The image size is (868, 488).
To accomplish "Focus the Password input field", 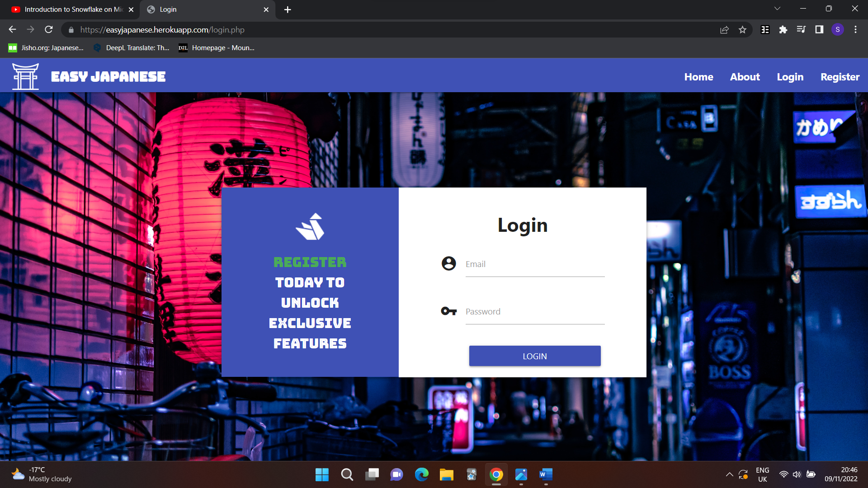I will click(x=535, y=312).
